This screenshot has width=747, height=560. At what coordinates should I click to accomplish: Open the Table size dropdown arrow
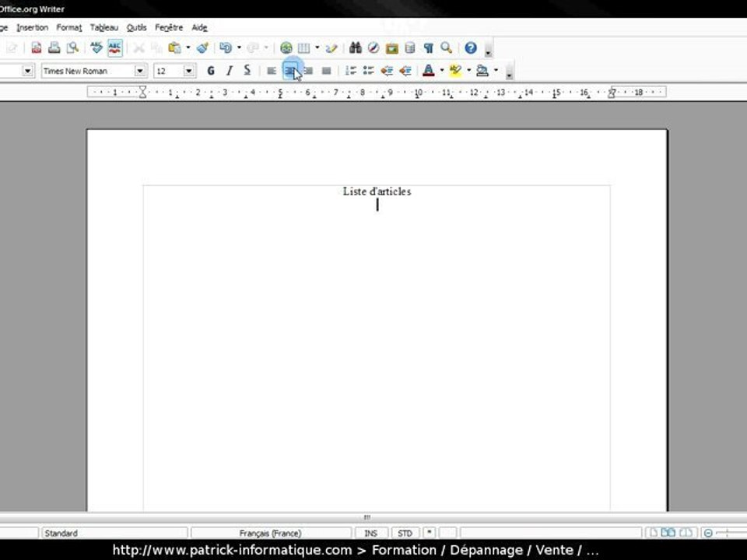317,47
